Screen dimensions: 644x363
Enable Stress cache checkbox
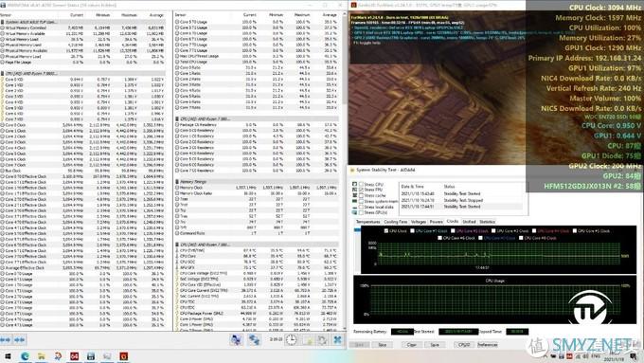click(x=362, y=195)
